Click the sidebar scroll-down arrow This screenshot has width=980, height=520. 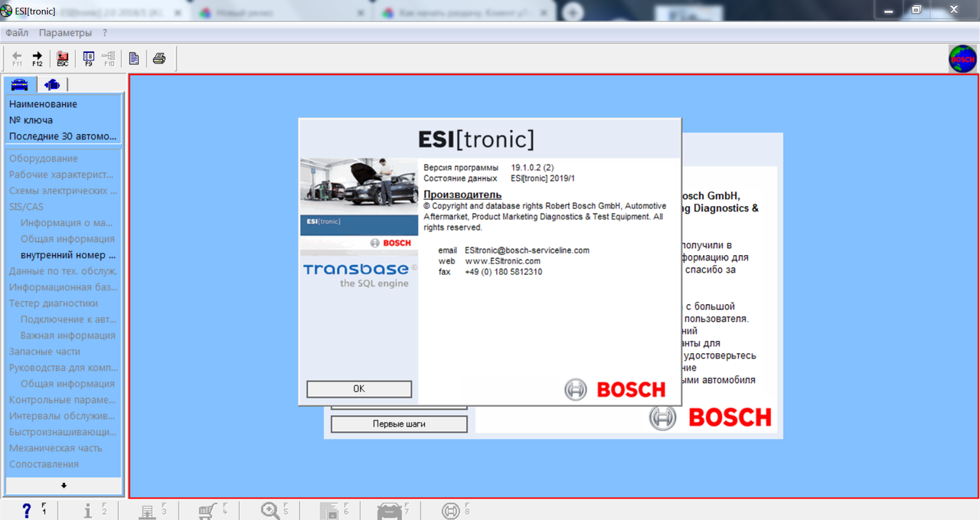coord(64,486)
